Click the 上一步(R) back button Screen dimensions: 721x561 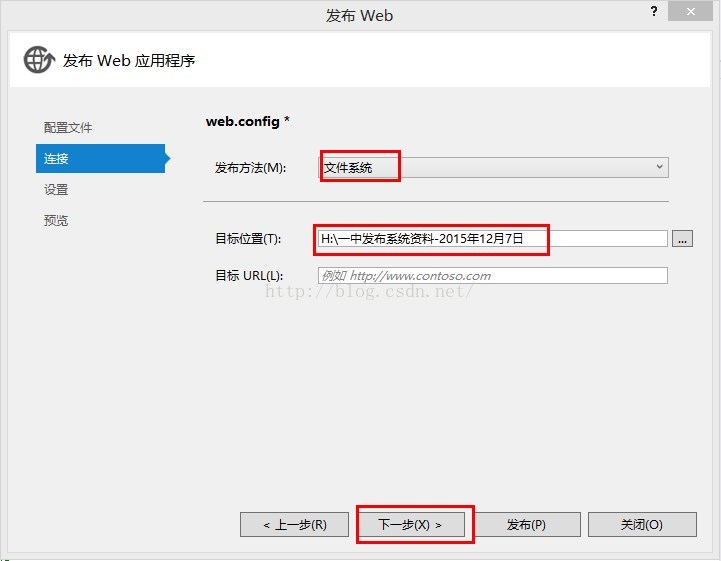coord(294,525)
